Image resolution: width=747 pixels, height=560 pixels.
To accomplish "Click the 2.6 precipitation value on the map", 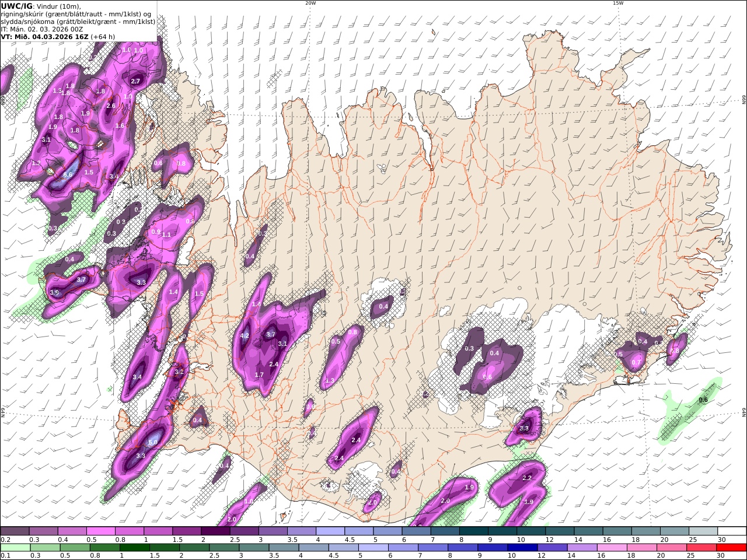I will [x=111, y=106].
